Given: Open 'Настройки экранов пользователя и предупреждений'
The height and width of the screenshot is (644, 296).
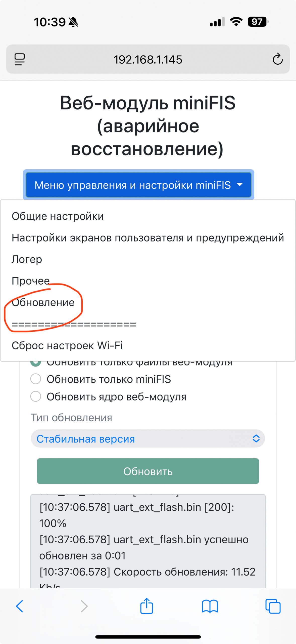Looking at the screenshot, I should (x=148, y=238).
